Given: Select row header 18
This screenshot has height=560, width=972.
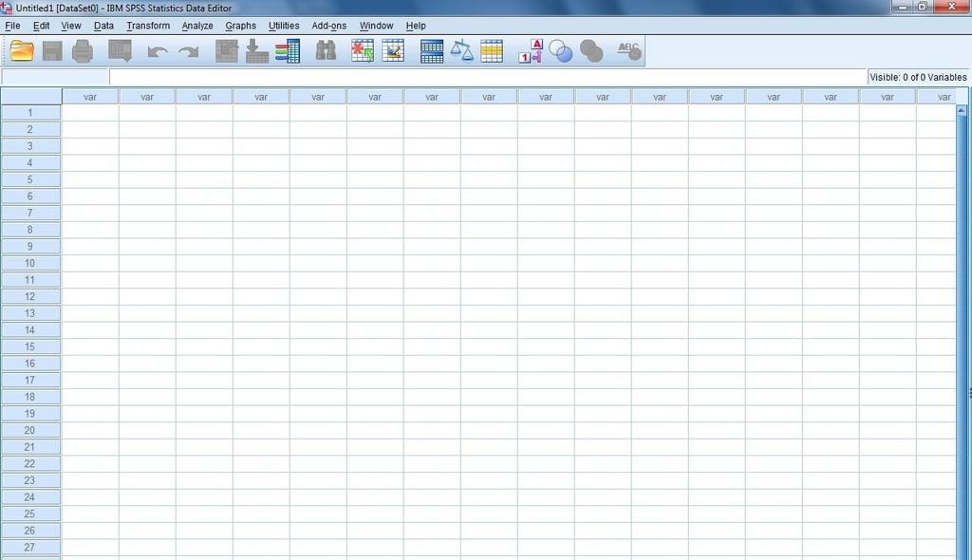Looking at the screenshot, I should pyautogui.click(x=30, y=397).
